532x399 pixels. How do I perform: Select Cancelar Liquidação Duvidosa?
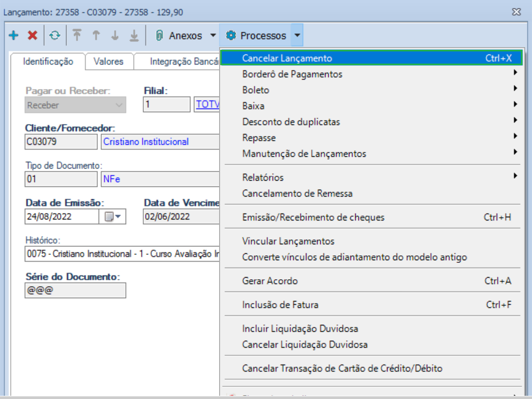[372, 344]
